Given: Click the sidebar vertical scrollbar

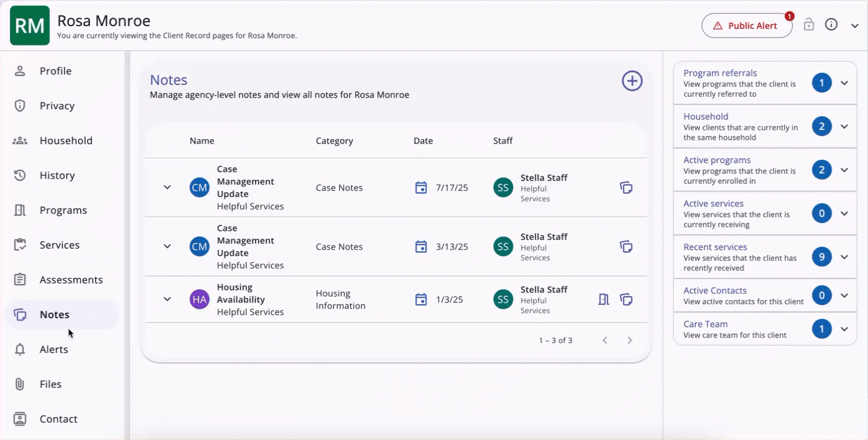Looking at the screenshot, I should click(x=127, y=245).
